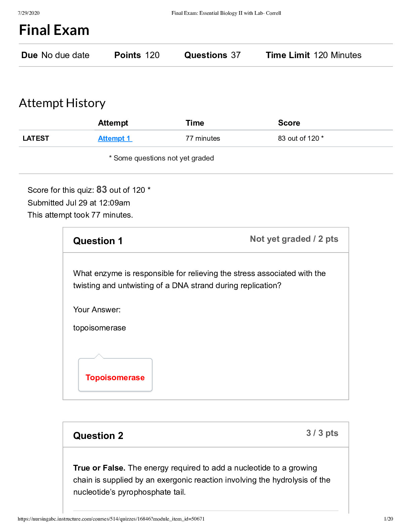Click the Score column header
The height and width of the screenshot is (532, 411).
click(289, 123)
